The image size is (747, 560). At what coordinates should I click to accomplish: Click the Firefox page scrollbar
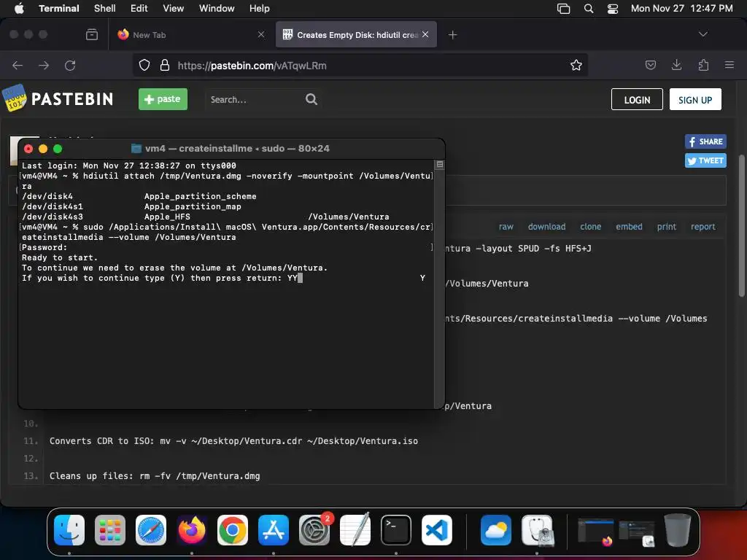click(x=741, y=226)
